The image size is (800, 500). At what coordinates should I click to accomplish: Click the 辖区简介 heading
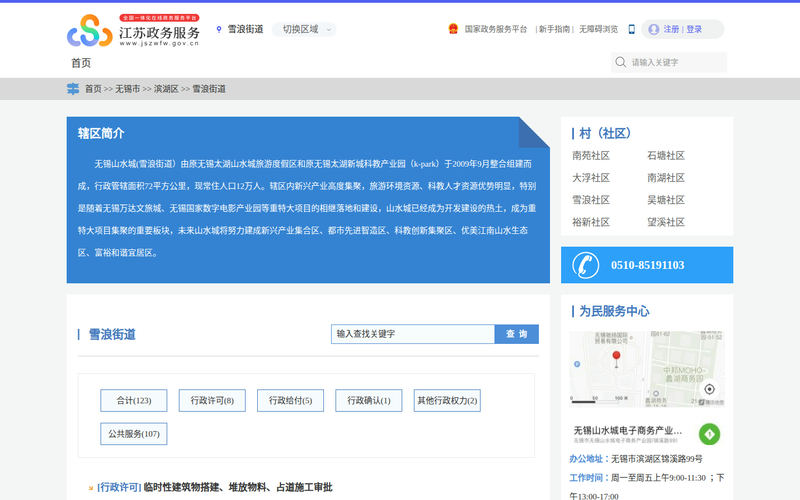[101, 134]
